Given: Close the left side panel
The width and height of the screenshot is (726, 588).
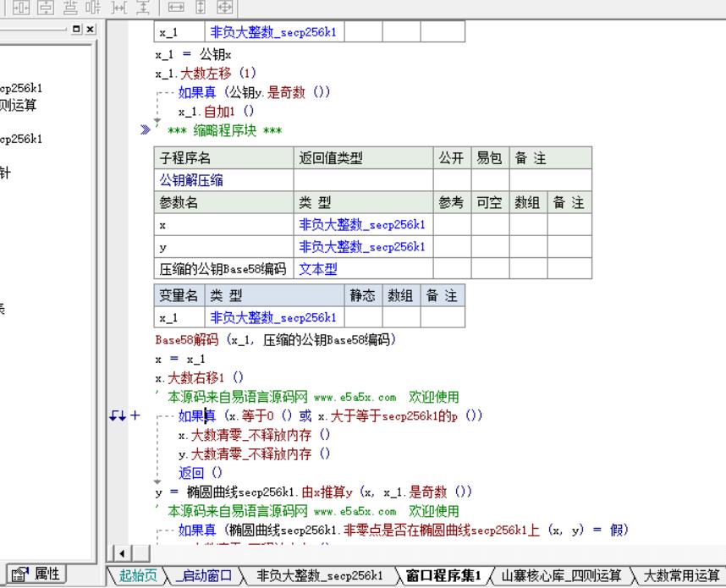Looking at the screenshot, I should (x=91, y=29).
